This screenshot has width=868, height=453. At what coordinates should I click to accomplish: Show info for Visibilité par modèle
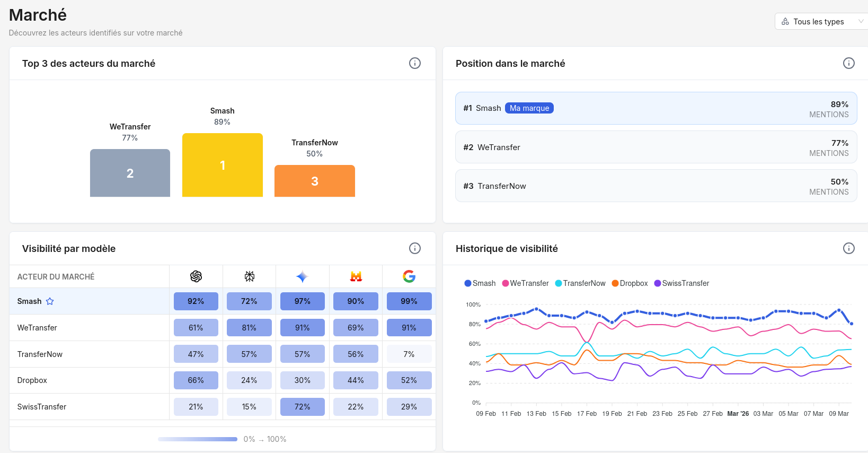pos(415,248)
